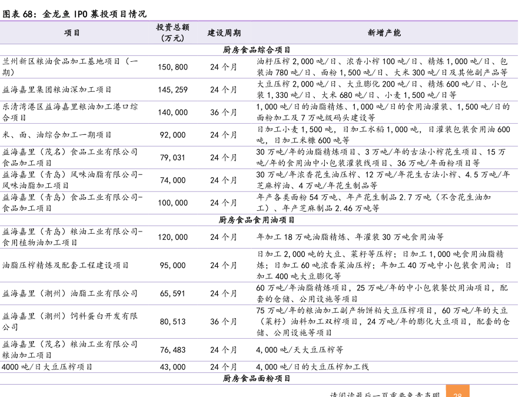Select project '兰州新区粮油食品加工基地项目(一期)'
The image size is (532, 397).
tap(70, 67)
